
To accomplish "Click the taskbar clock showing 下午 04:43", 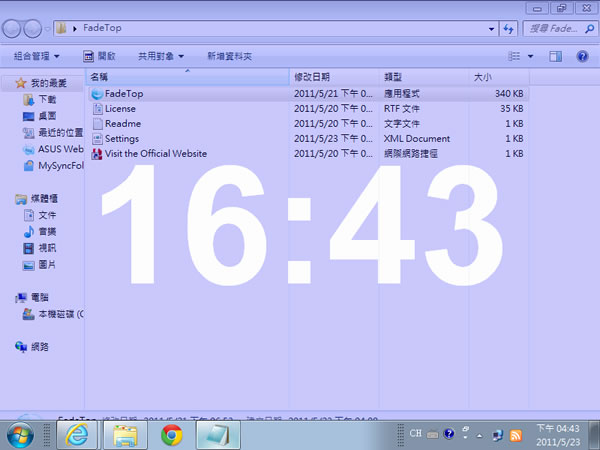I will (558, 434).
